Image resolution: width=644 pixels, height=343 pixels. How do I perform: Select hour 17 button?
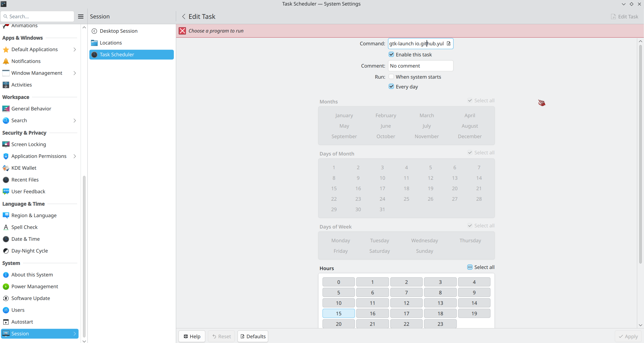[406, 314]
